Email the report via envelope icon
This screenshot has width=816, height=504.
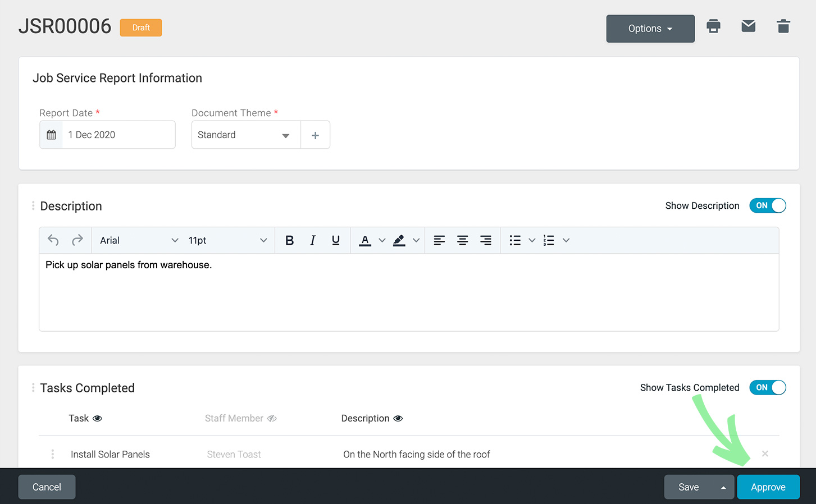(x=748, y=26)
